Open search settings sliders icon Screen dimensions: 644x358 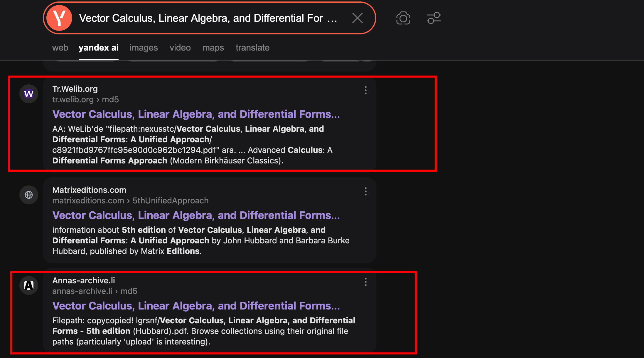coord(434,18)
